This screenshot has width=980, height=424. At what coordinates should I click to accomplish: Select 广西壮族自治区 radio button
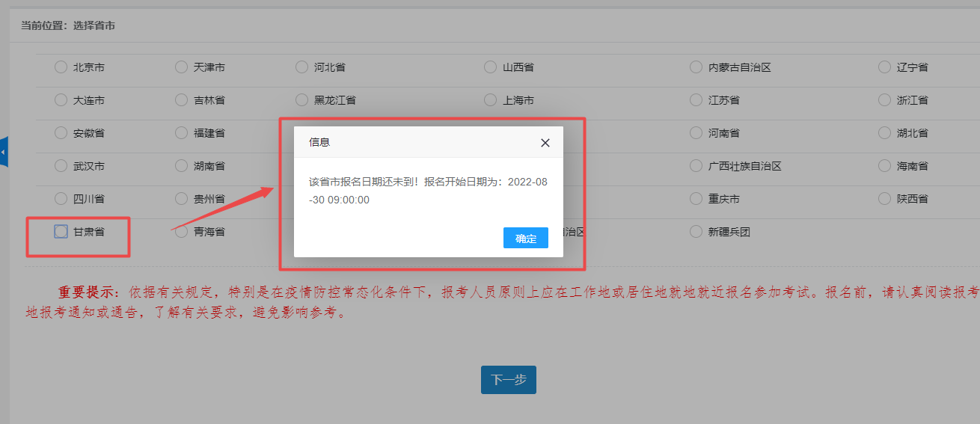point(696,166)
